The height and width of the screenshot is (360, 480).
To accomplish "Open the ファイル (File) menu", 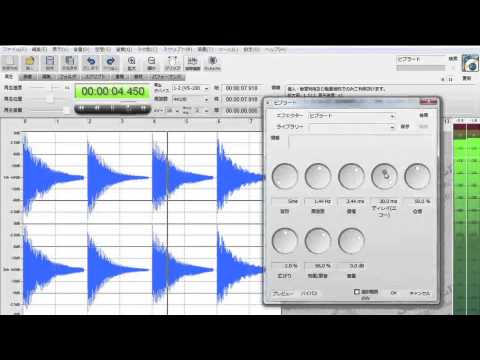I will 14,50.
